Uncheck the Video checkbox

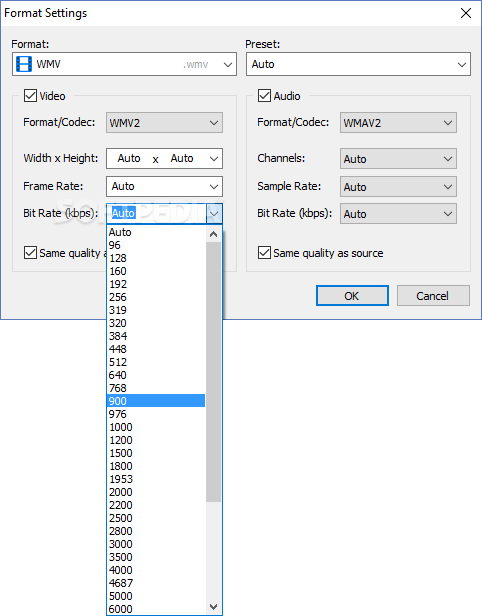coord(31,96)
